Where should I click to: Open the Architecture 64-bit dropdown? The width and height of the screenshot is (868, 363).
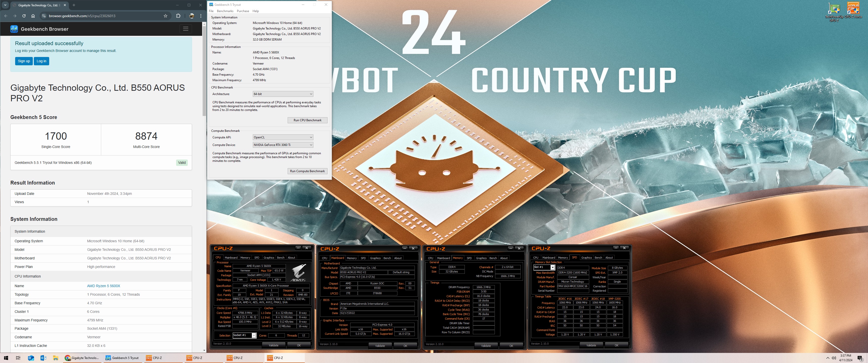pos(283,94)
